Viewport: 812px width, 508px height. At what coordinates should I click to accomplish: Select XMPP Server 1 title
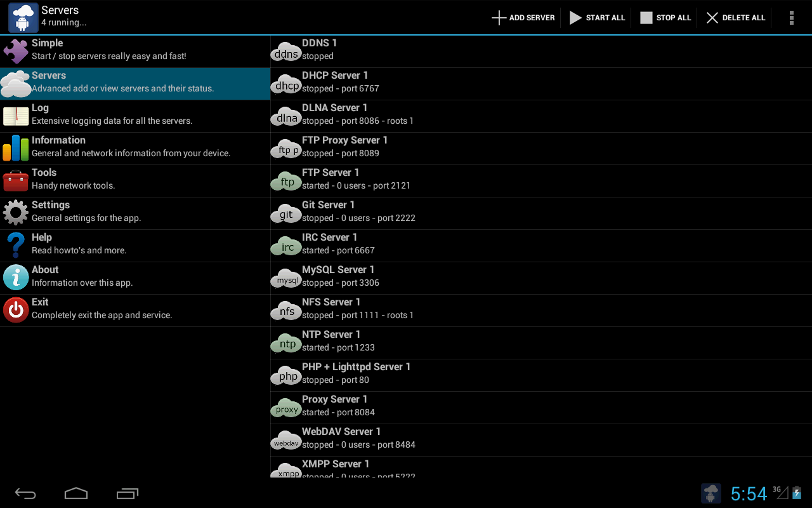click(336, 464)
